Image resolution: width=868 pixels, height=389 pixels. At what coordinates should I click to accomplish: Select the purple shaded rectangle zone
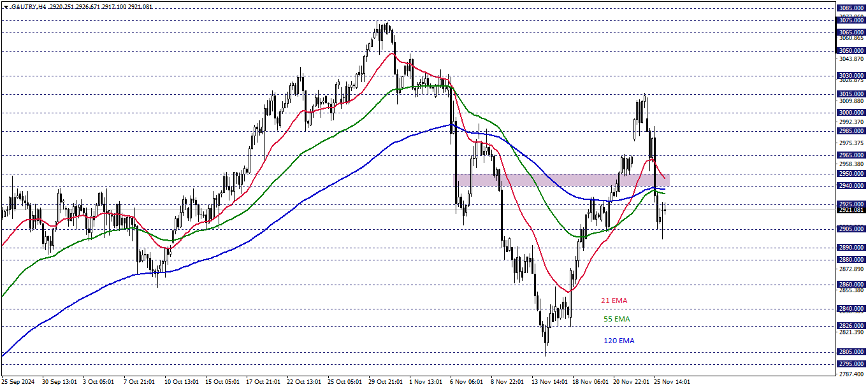[561, 180]
